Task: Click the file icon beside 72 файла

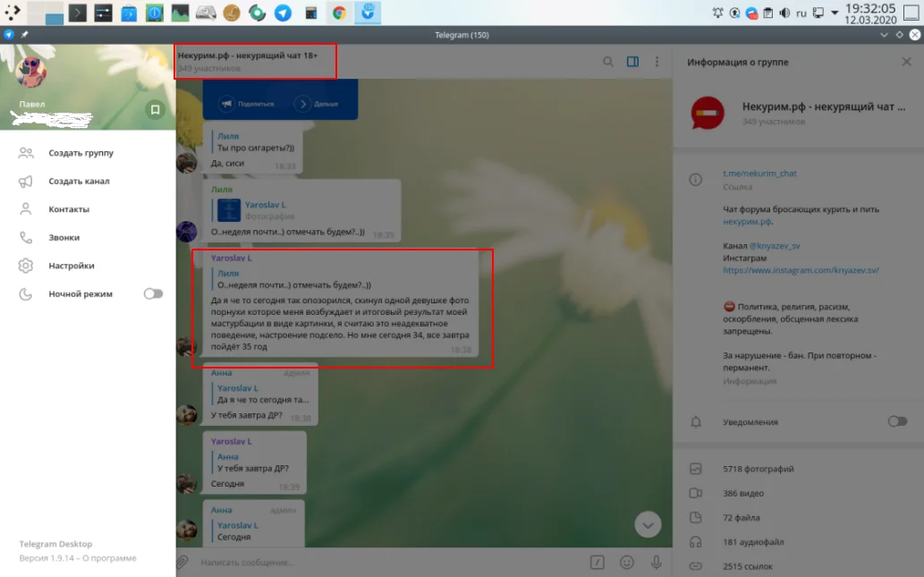Action: pos(696,517)
